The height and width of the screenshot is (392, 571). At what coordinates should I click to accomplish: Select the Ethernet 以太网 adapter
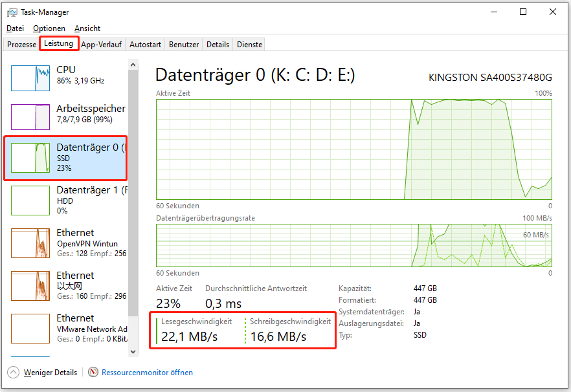65,285
